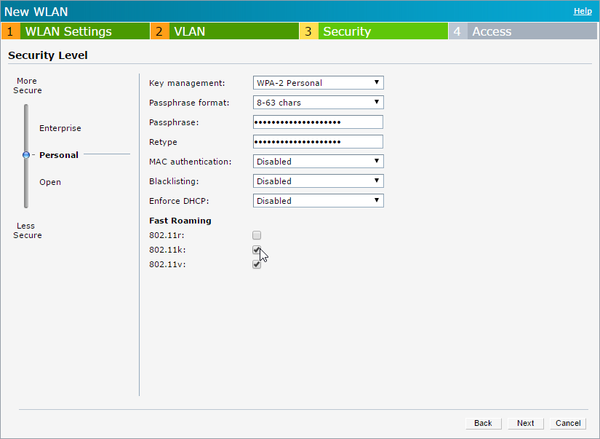
Task: Enable the 802.11r fast roaming checkbox
Action: 256,235
